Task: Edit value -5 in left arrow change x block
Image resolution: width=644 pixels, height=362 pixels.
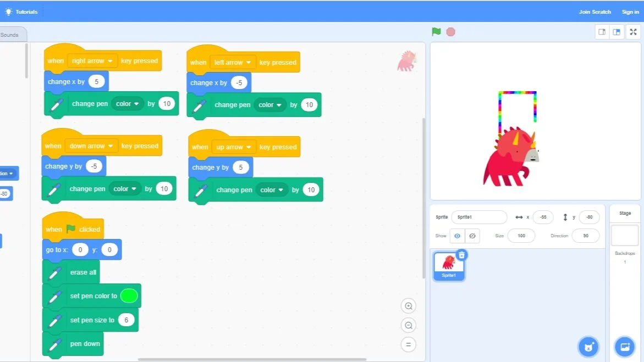Action: 239,82
